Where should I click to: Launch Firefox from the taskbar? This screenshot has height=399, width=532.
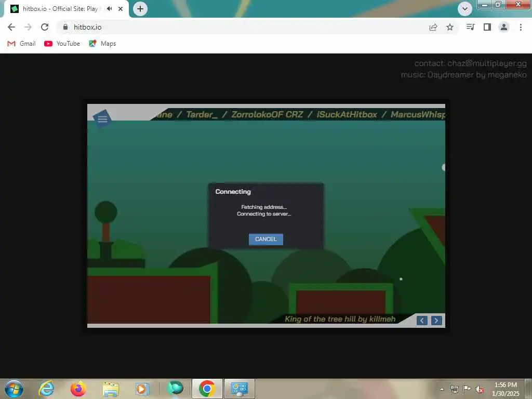point(78,389)
